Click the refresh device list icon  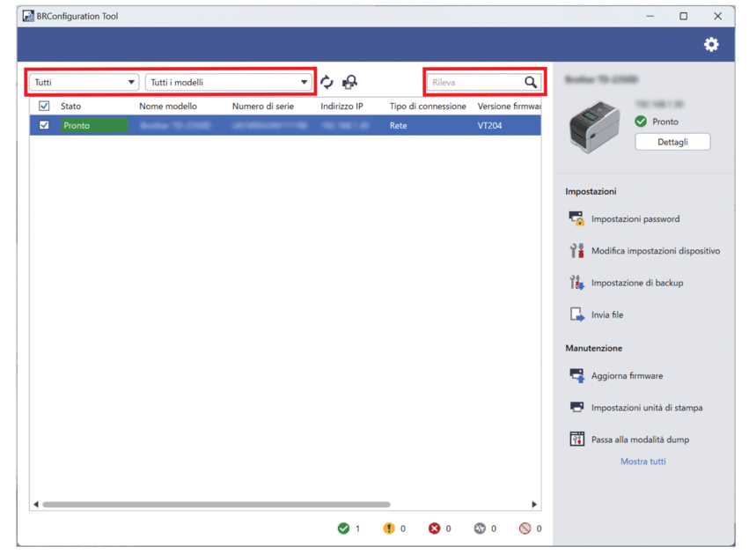(327, 82)
